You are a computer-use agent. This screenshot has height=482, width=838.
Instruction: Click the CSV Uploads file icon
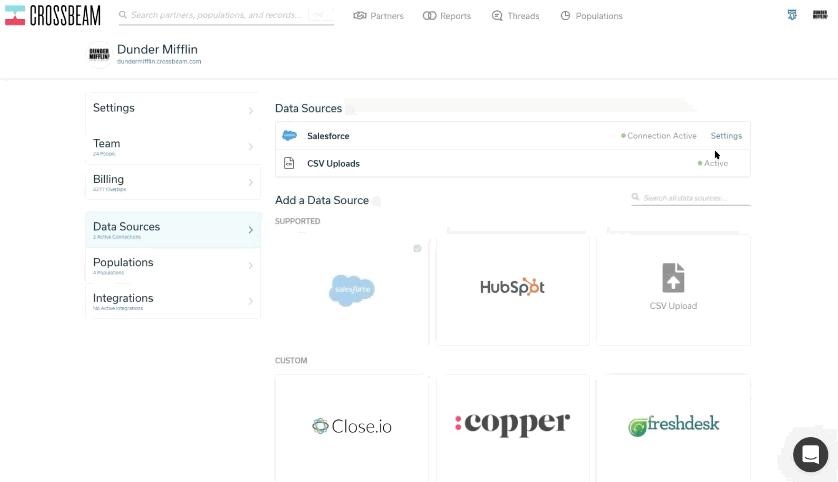coord(289,163)
